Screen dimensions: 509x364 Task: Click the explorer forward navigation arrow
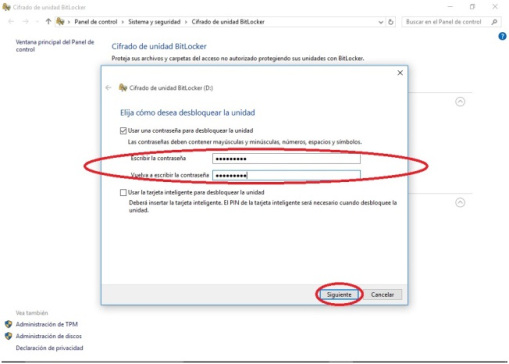pos(26,22)
